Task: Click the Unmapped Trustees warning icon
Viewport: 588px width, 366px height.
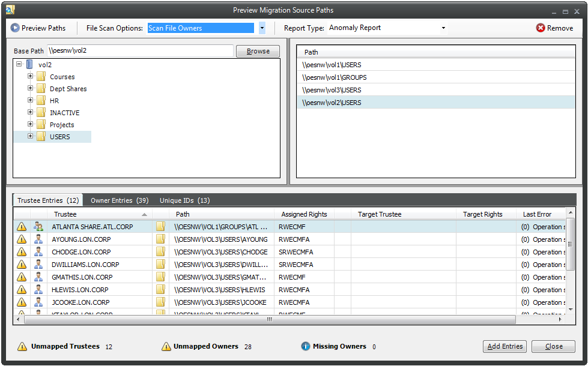Action: [x=22, y=346]
